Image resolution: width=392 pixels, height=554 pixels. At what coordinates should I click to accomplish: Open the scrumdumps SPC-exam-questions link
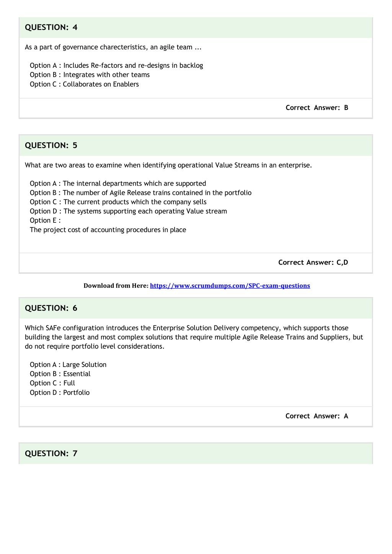coord(230,286)
